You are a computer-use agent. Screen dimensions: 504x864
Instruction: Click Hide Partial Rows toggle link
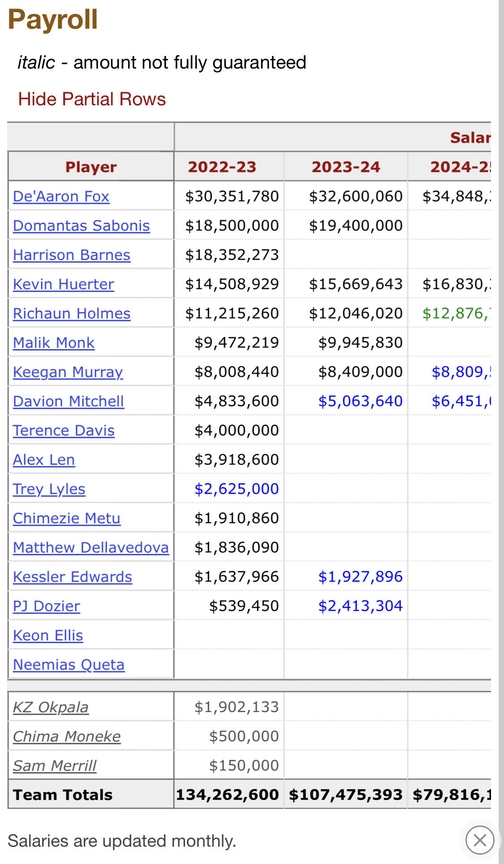pos(92,99)
